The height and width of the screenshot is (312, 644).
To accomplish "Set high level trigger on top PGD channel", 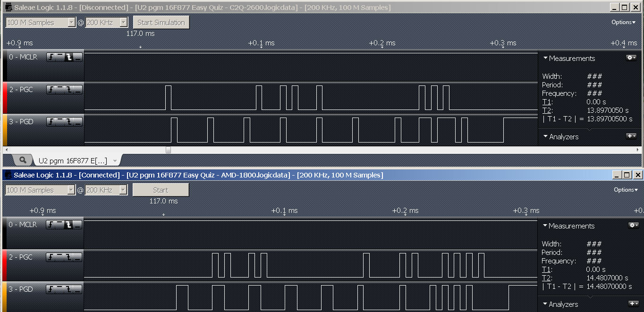I will click(x=60, y=122).
